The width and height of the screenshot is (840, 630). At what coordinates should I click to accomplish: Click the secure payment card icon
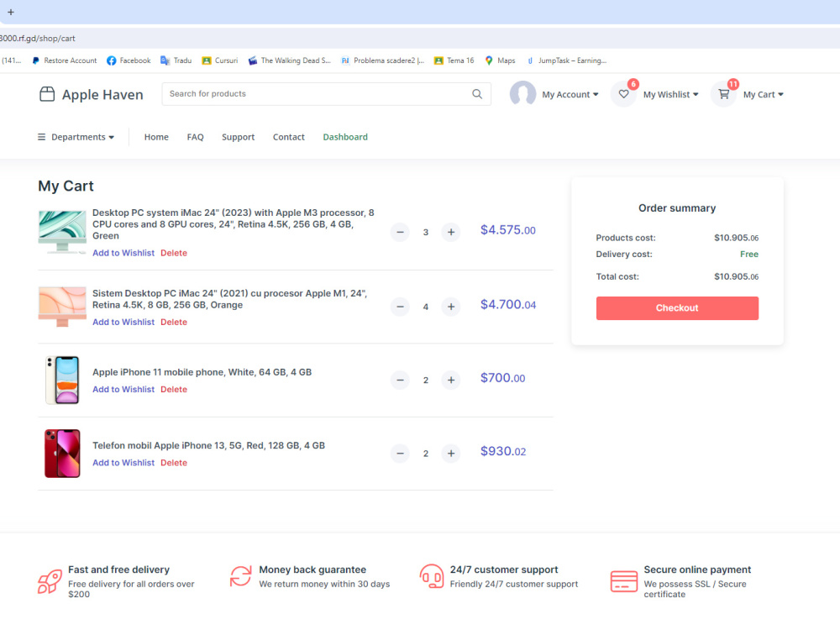(624, 580)
